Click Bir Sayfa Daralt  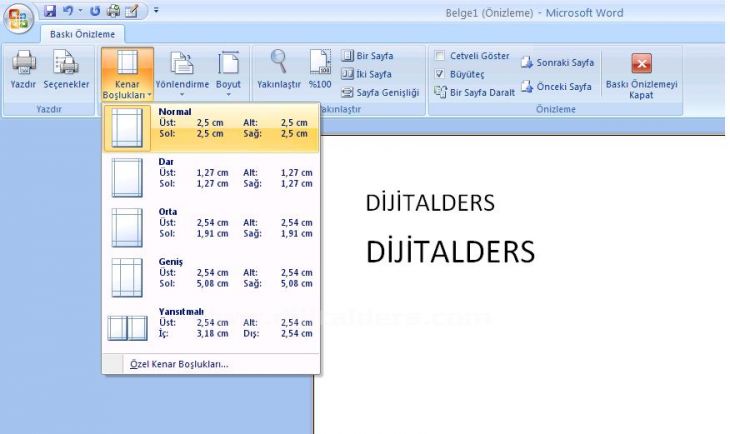[x=474, y=92]
